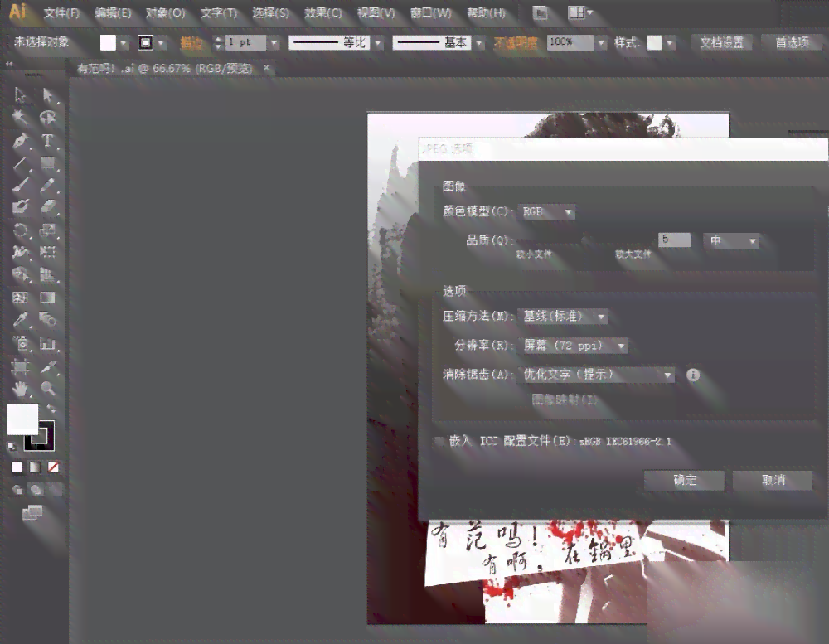Image resolution: width=829 pixels, height=644 pixels.
Task: Click the 不透明度 opacity link
Action: click(x=516, y=43)
